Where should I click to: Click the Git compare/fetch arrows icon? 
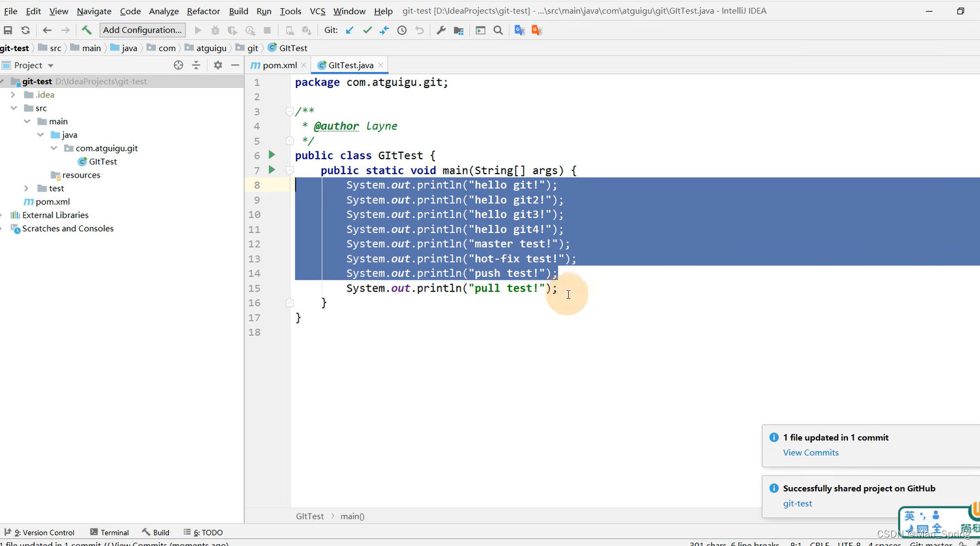pyautogui.click(x=384, y=30)
